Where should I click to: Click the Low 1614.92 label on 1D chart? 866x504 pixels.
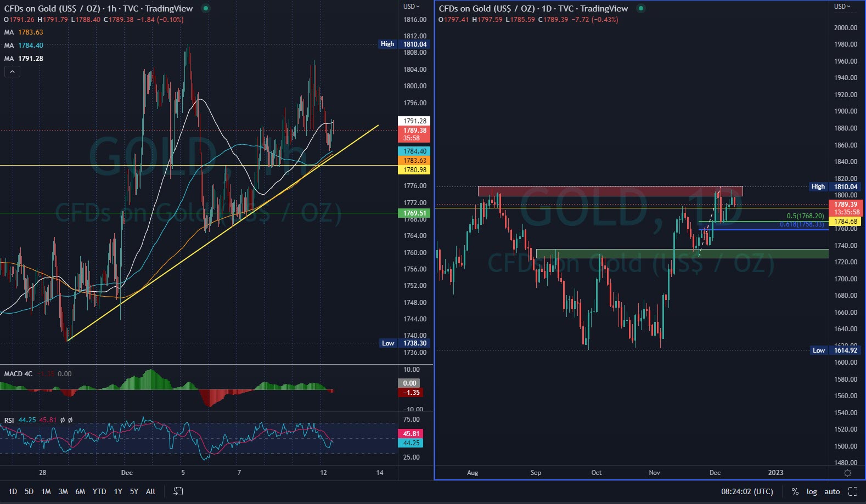[x=835, y=350]
